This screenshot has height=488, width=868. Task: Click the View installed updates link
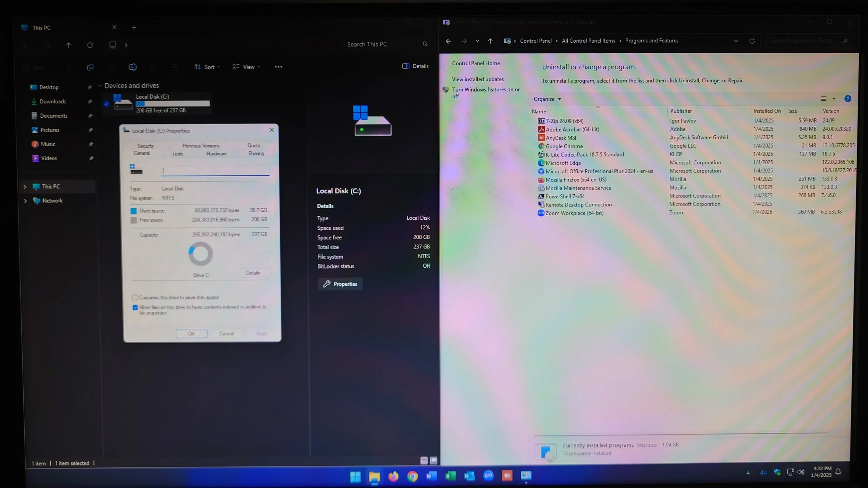477,79
